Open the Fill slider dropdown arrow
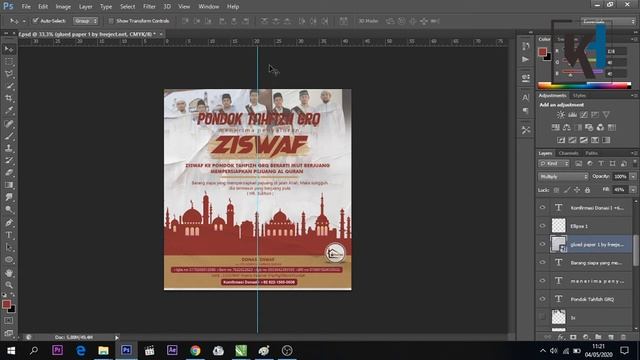 pyautogui.click(x=633, y=190)
